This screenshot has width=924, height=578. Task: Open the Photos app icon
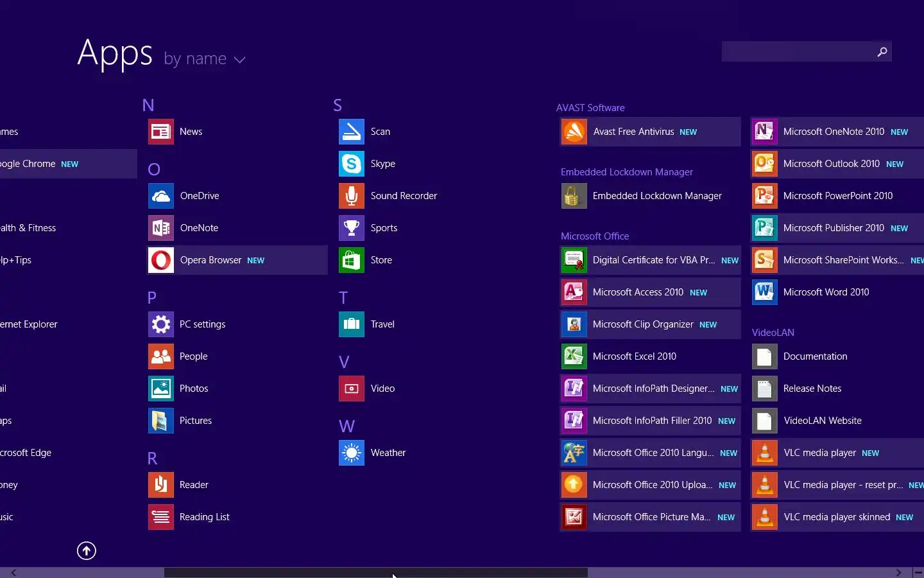point(161,389)
